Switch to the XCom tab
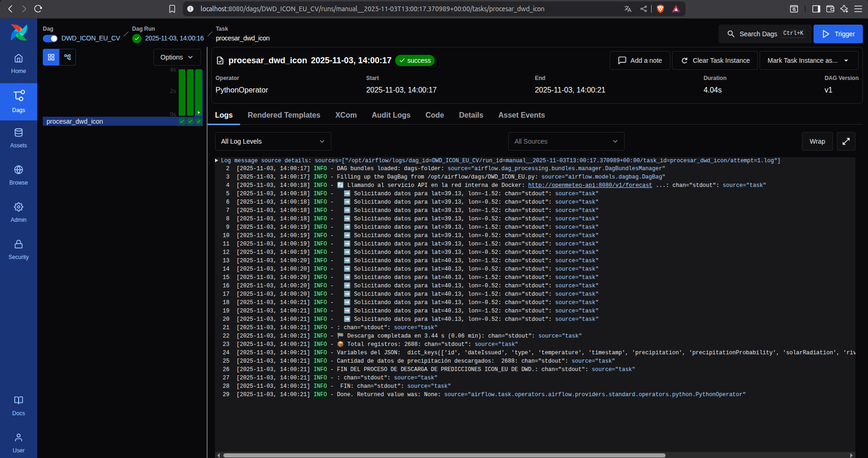868x458 pixels. click(346, 115)
